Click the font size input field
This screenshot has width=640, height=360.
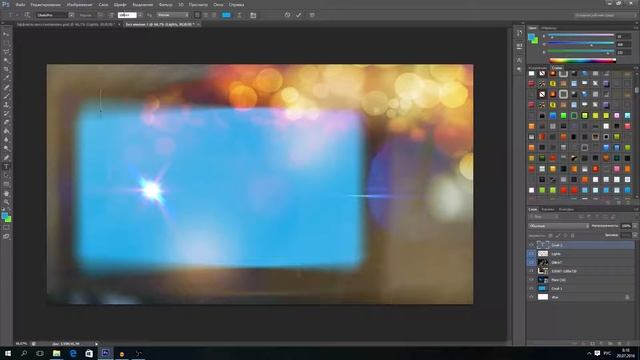coord(127,15)
